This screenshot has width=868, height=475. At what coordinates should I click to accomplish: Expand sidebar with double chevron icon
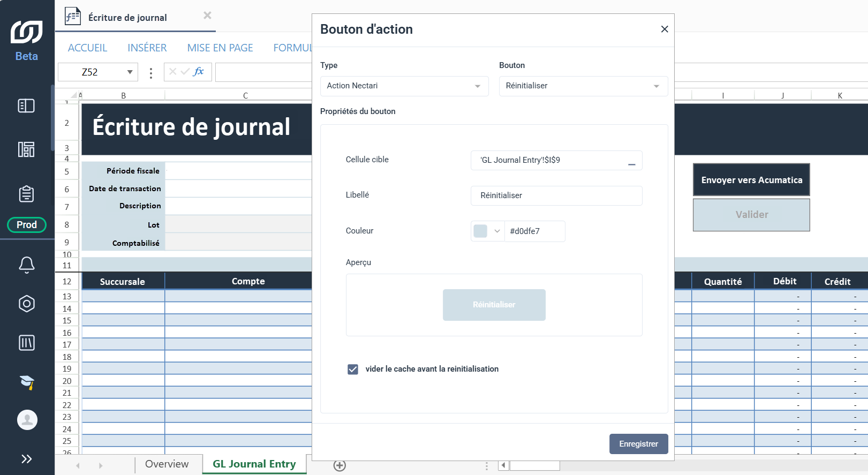click(x=27, y=459)
